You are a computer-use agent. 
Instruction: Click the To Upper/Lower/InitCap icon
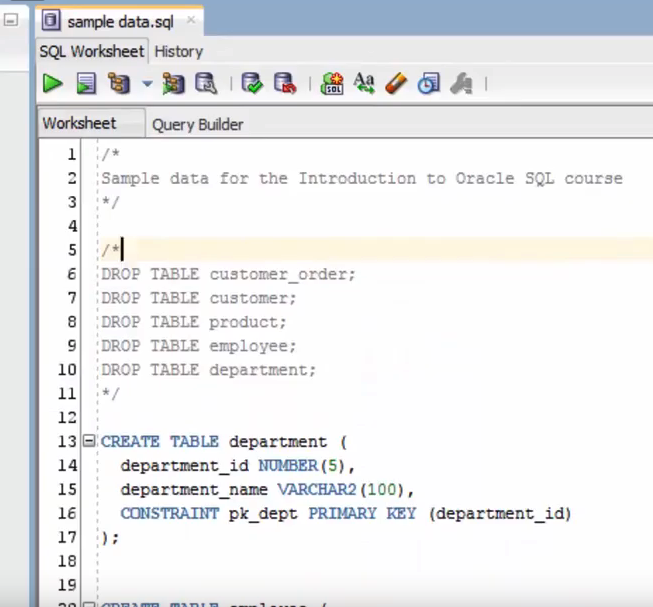point(364,84)
